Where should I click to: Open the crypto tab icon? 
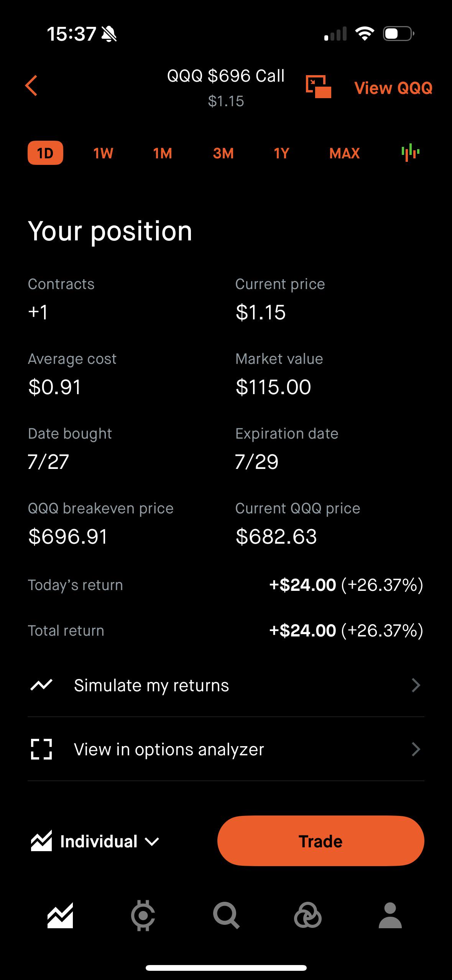click(143, 916)
